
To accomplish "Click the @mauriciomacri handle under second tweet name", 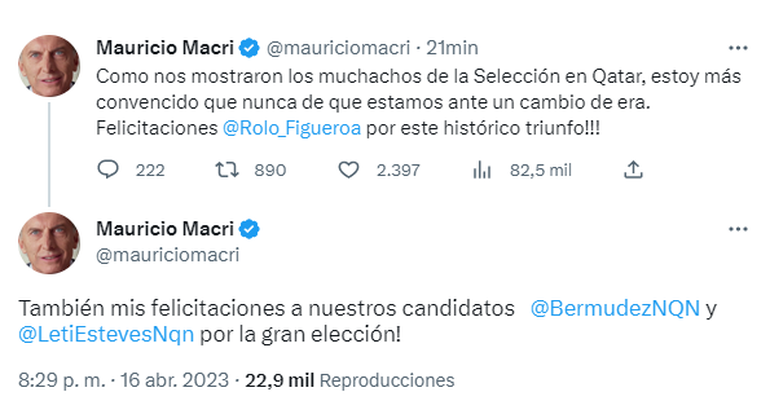I will coord(167,256).
